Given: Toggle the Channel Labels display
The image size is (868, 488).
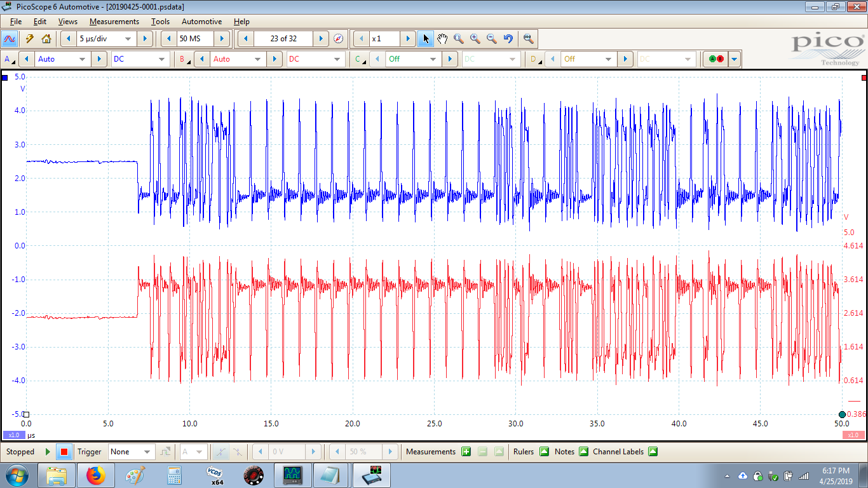Looking at the screenshot, I should 653,452.
